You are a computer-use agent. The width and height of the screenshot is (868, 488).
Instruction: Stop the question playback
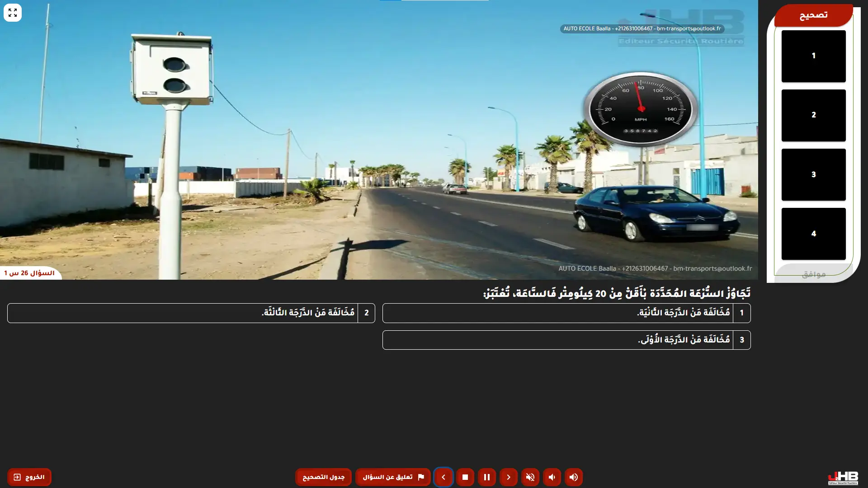coord(465,477)
